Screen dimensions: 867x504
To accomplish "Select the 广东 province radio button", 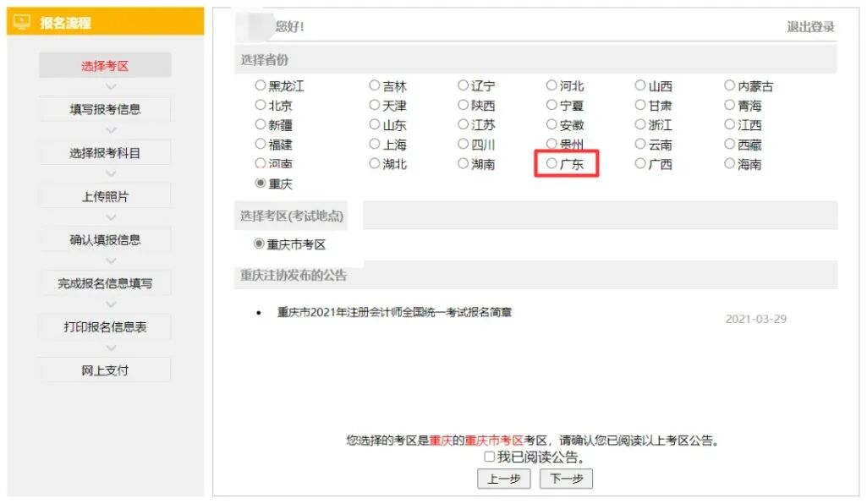I will point(552,164).
